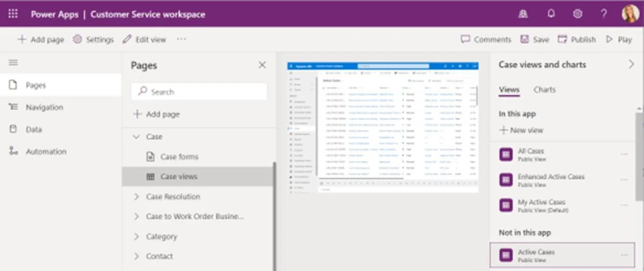Click the environment icon in the header
Screen dimensions: 644x271
pos(523,14)
